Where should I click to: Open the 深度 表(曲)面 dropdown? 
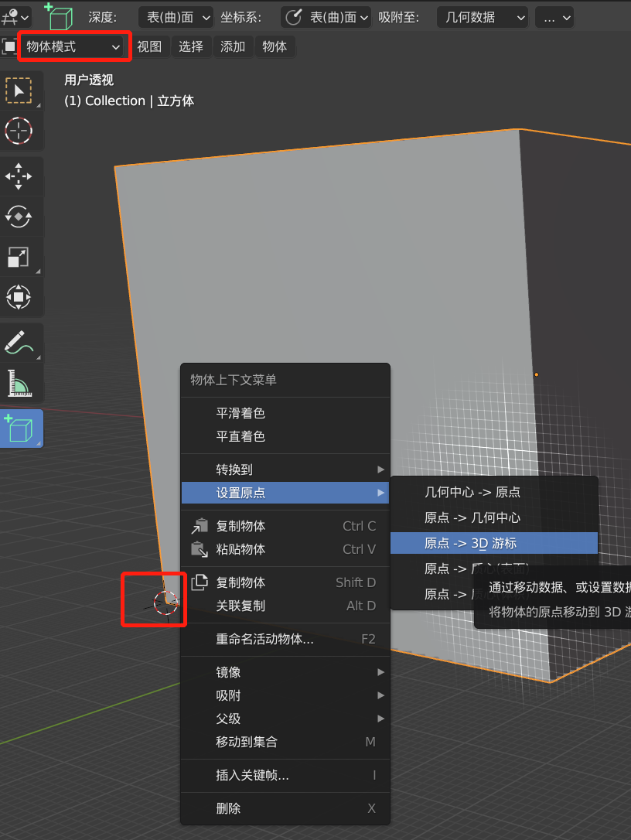point(176,16)
